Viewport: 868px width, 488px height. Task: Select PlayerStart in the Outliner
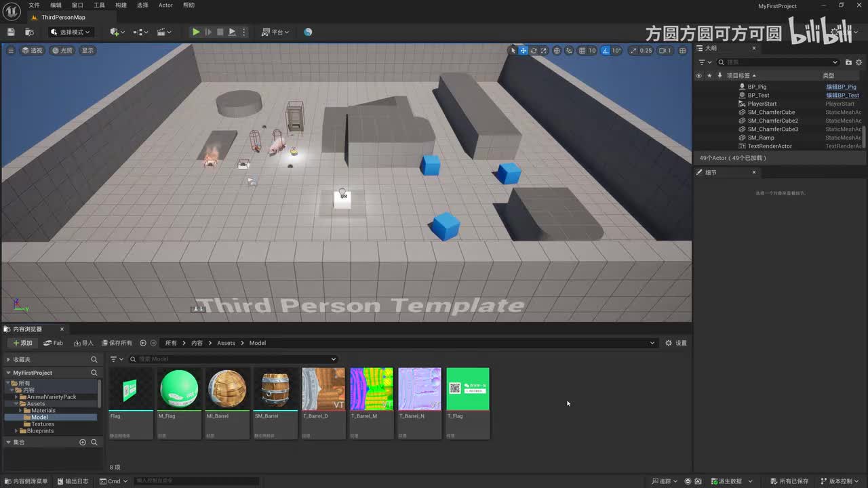coord(762,104)
